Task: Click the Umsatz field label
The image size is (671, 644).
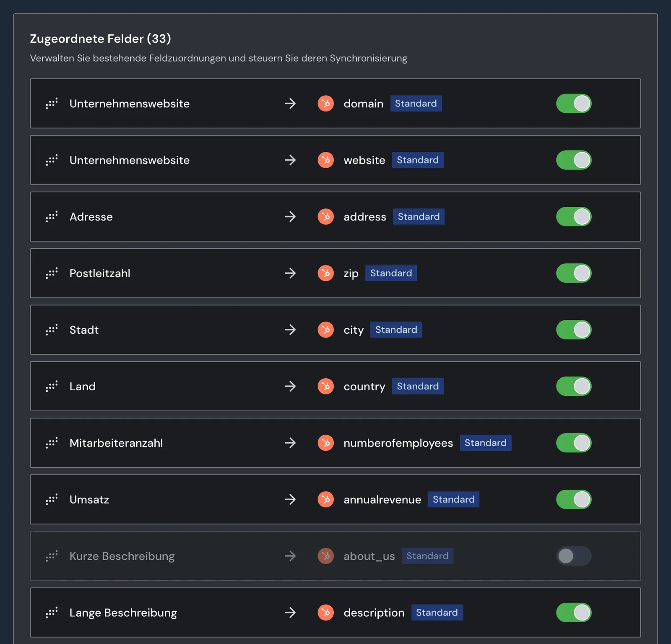Action: (x=89, y=500)
